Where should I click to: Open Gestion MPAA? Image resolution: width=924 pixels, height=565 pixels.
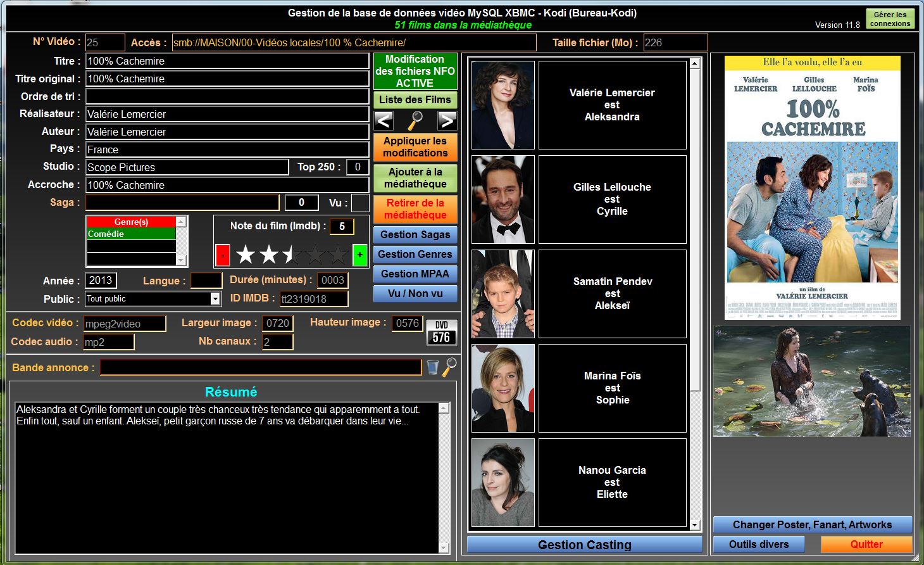pos(415,274)
